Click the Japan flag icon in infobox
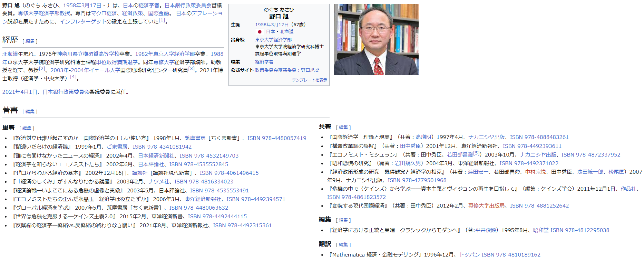Viewport: 644px width, 261px height. 260,32
